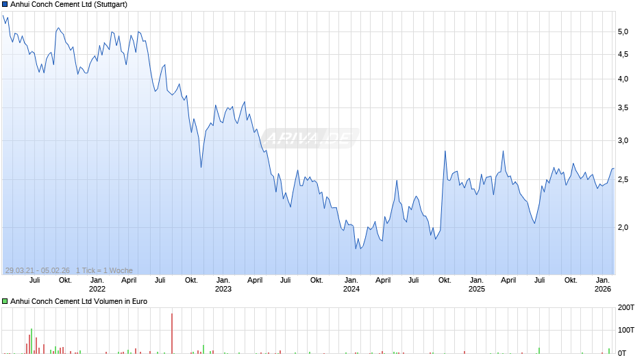
Task: Click the 200T volume axis label
Action: pyautogui.click(x=626, y=307)
